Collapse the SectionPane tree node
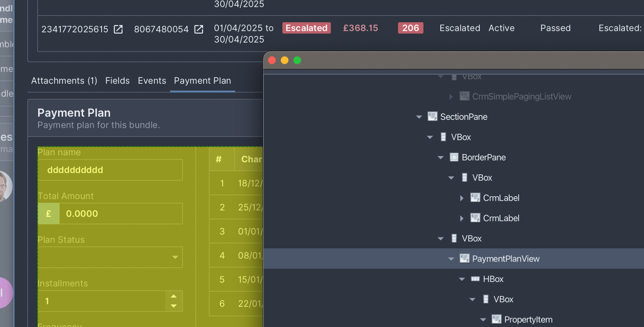Screen dimensions: 644x327 point(419,117)
